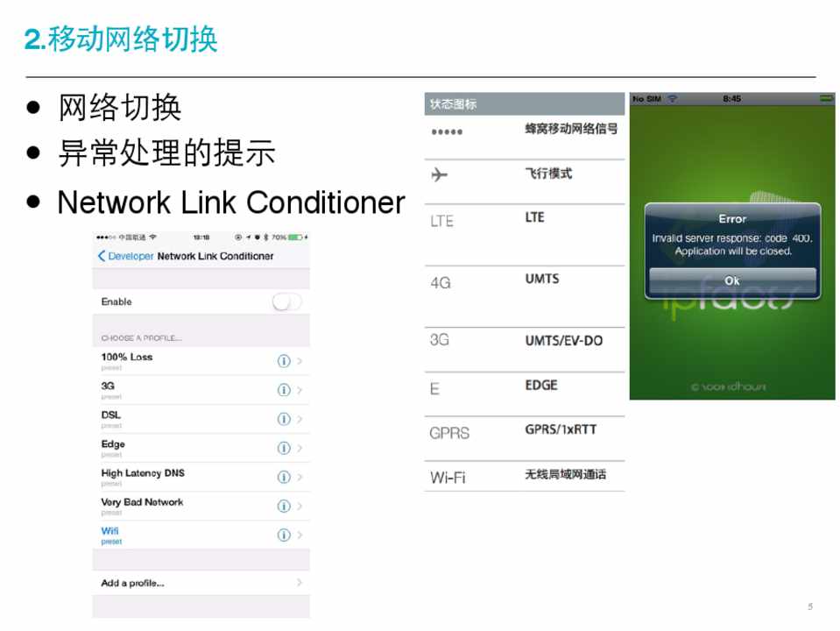Click info icon next to 3G profile
Image resolution: width=840 pixels, height=631 pixels.
283,390
